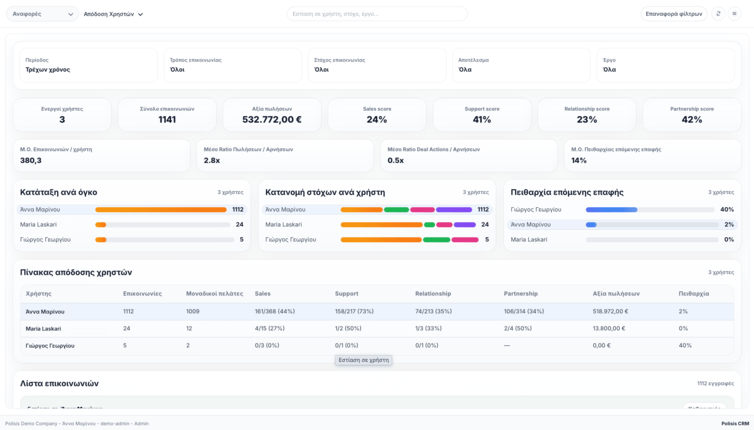Click the Sales score 24% card
Image resolution: width=754 pixels, height=430 pixels.
pos(377,115)
